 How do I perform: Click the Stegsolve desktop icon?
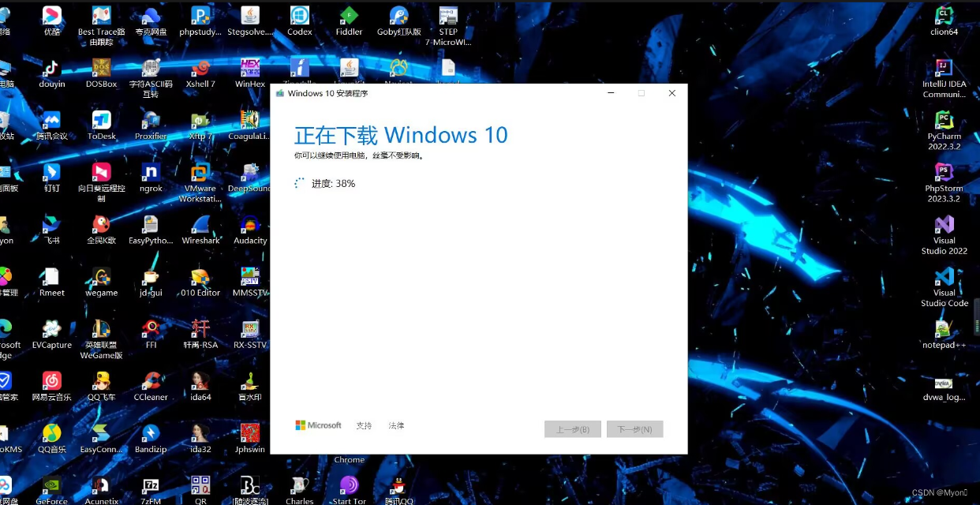click(250, 21)
